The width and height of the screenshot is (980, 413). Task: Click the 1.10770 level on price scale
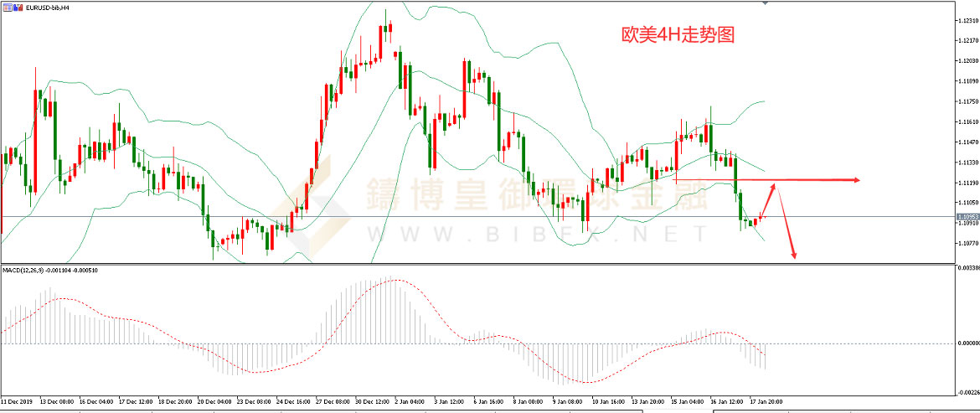point(967,244)
